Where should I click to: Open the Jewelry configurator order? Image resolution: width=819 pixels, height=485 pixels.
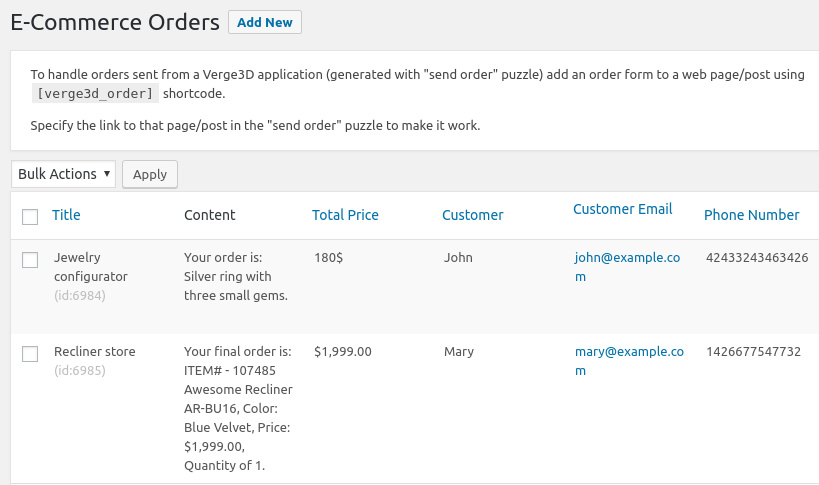tap(91, 267)
